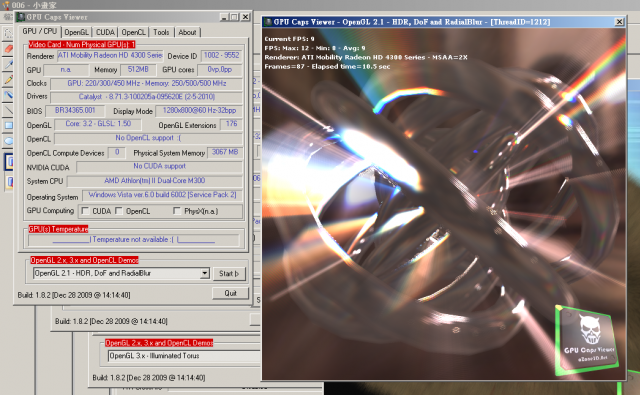
Task: Open the CUDA tab
Action: [x=105, y=32]
